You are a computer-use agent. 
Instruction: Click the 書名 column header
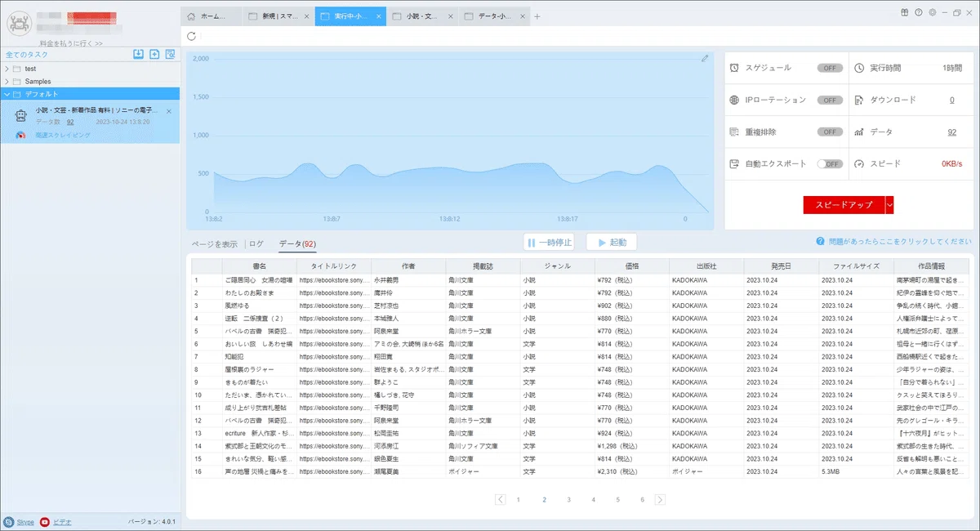[x=260, y=266]
